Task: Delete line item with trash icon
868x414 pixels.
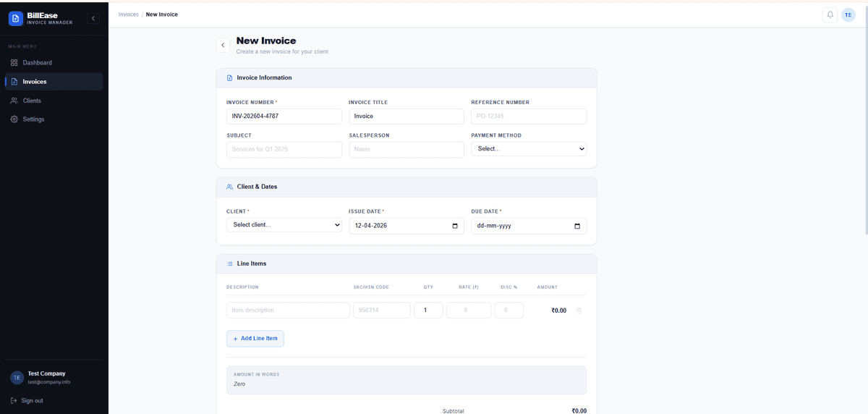Action: click(x=579, y=310)
